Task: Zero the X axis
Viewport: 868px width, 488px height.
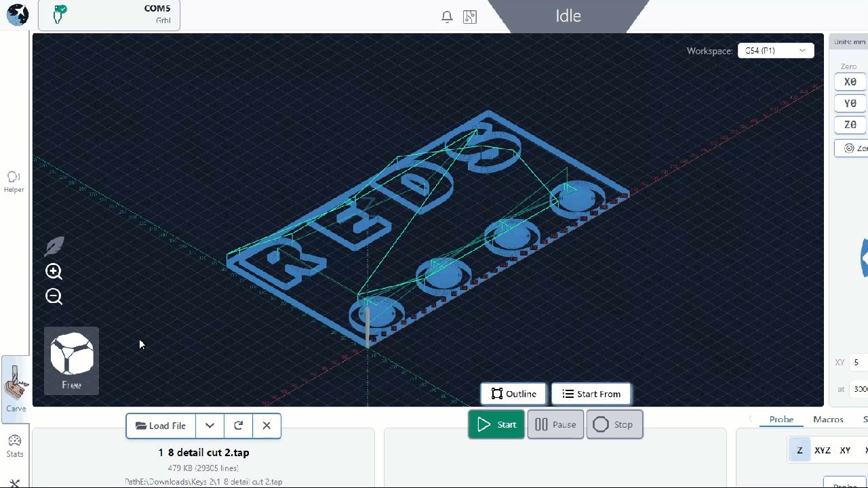Action: coord(850,82)
